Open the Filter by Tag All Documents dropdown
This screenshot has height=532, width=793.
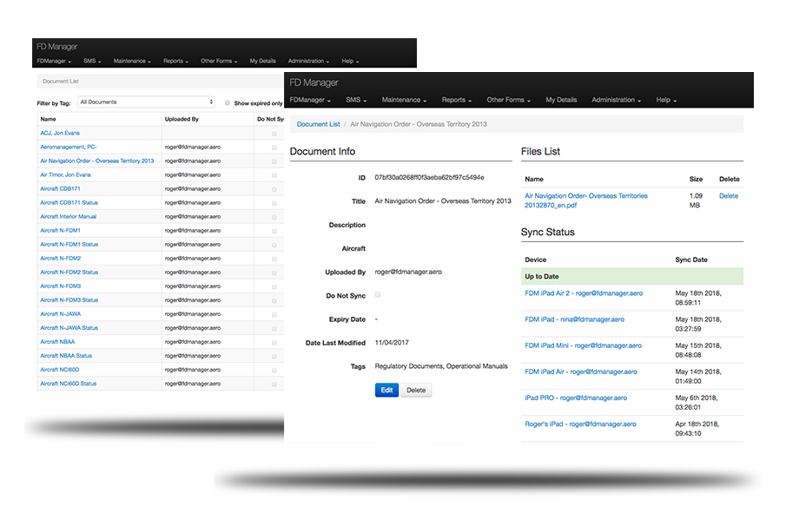[146, 102]
